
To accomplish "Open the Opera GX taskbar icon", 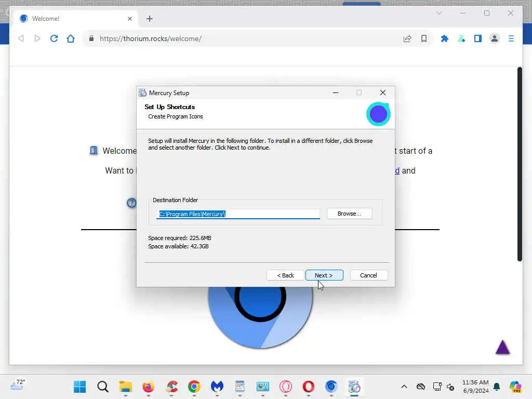I will (285, 387).
